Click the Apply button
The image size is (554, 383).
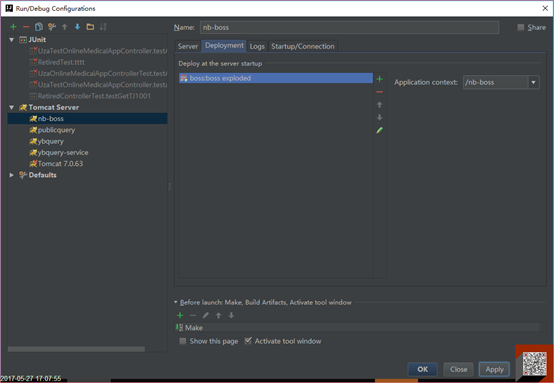[x=494, y=369]
